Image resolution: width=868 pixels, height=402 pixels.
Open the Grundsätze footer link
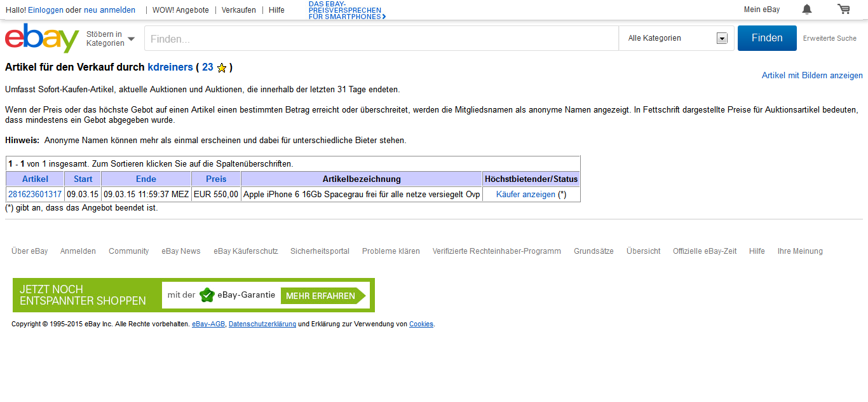pyautogui.click(x=593, y=251)
